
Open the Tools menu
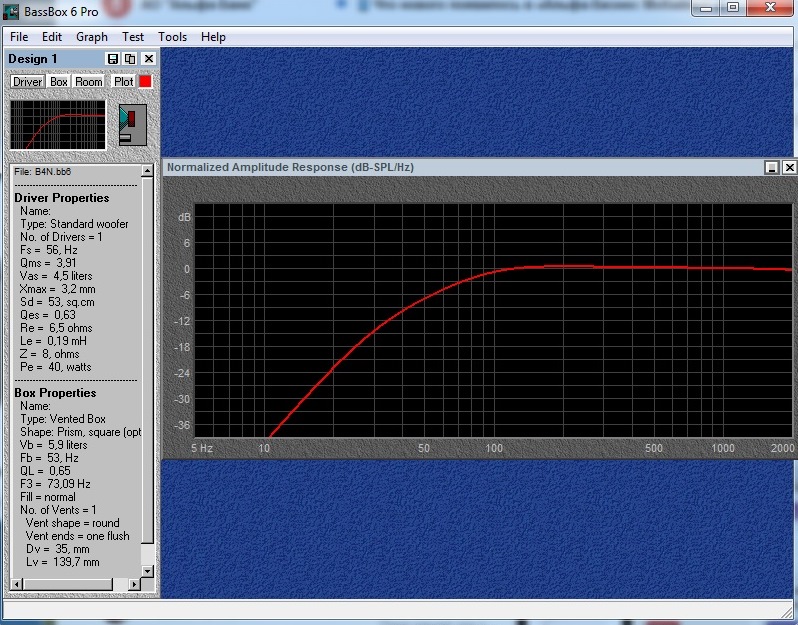[x=172, y=37]
